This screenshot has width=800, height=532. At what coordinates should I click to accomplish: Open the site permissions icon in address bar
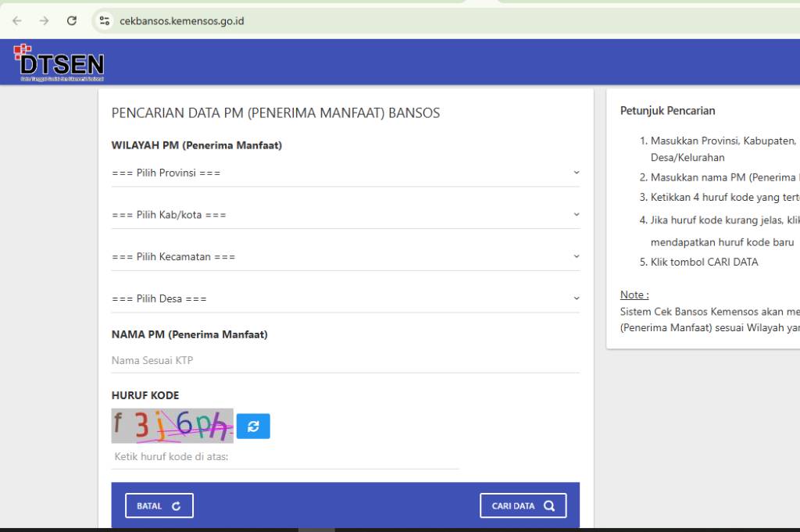(x=105, y=21)
